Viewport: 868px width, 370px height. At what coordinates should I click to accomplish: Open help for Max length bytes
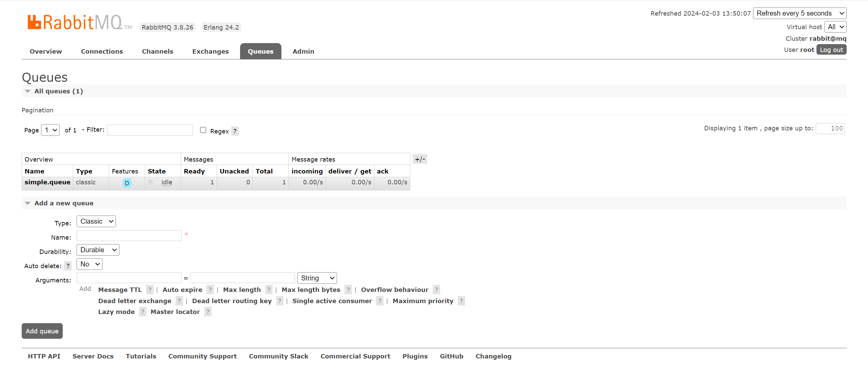click(x=348, y=290)
